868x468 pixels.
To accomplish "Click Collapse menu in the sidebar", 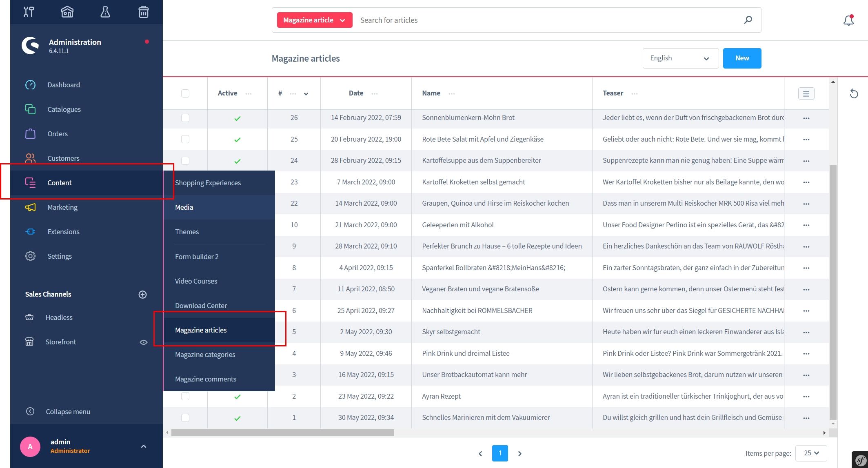I will [x=68, y=412].
